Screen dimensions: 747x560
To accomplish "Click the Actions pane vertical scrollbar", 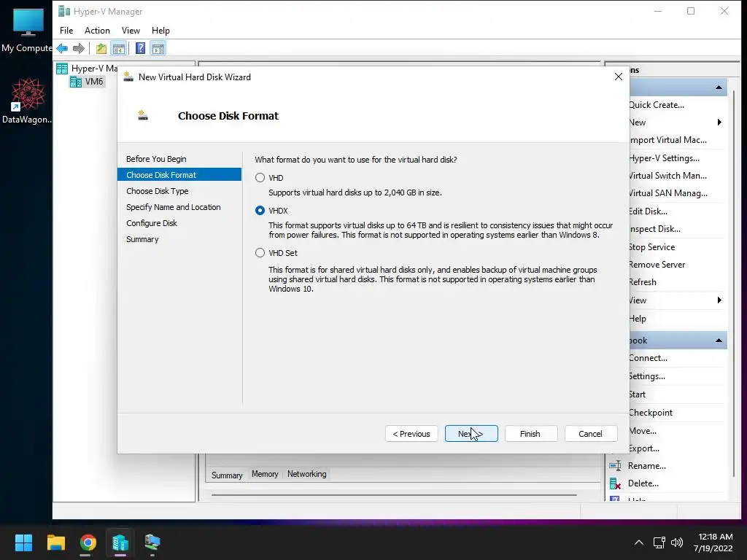I will pyautogui.click(x=734, y=284).
